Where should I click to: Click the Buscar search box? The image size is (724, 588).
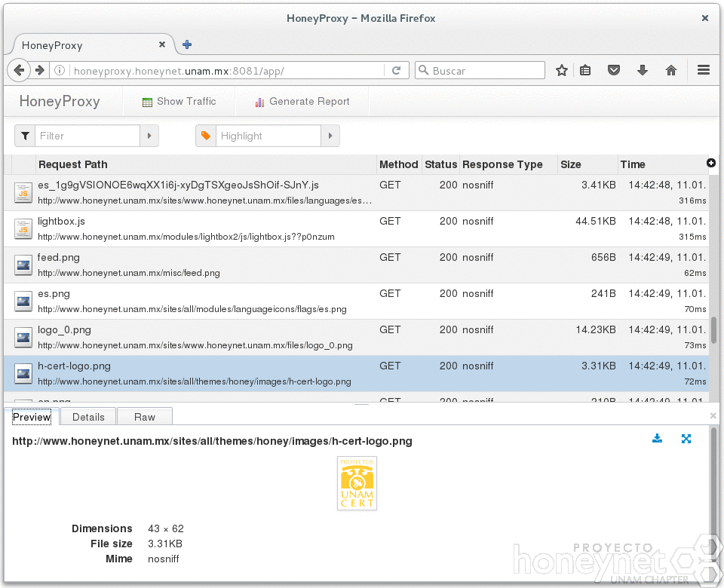coord(480,71)
